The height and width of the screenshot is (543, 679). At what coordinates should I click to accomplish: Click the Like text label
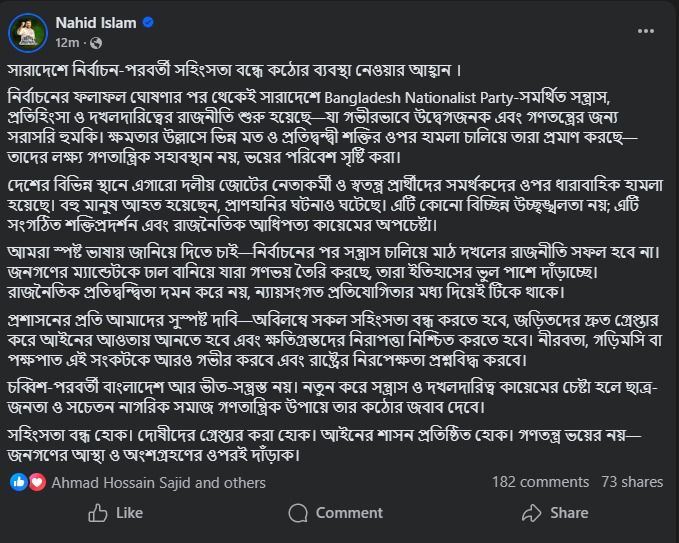pos(129,513)
